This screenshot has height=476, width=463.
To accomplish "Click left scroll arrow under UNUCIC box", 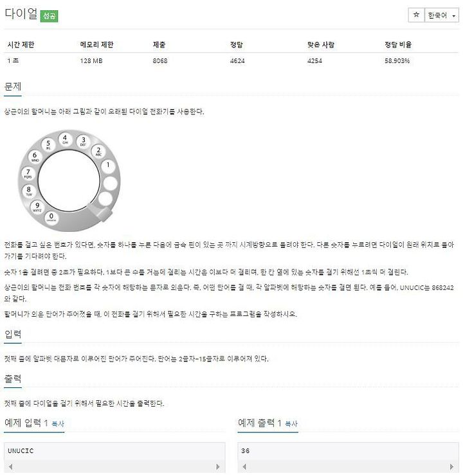I will pyautogui.click(x=11, y=466).
